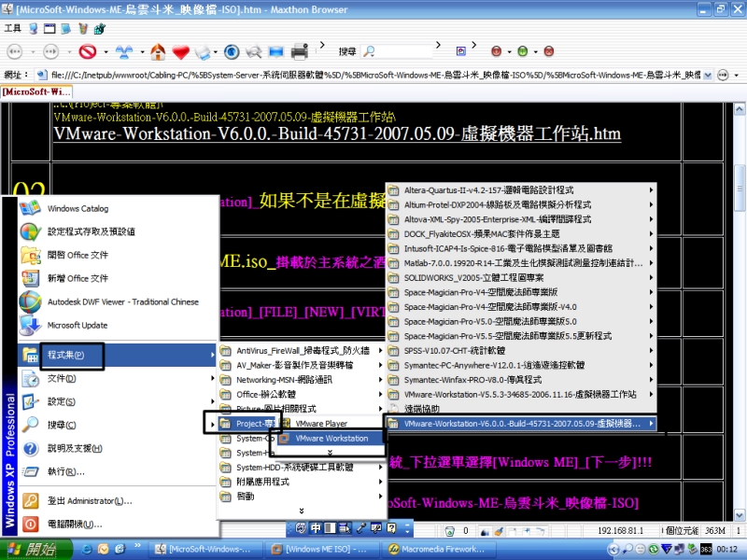Click the browser Back arrow button
Viewport: 747px width, 560px height.
15,51
